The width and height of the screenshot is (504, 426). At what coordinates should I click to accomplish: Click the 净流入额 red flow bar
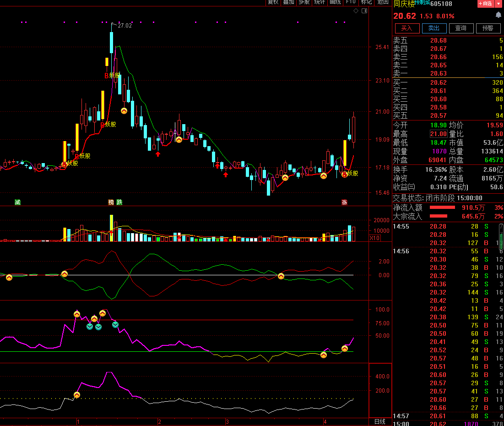(x=442, y=208)
